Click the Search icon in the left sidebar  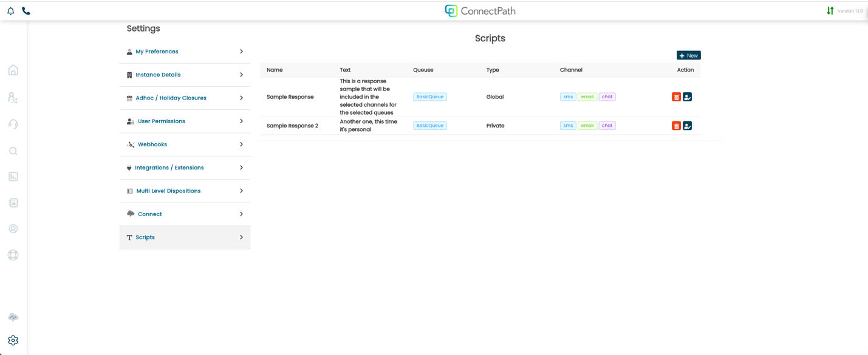13,150
